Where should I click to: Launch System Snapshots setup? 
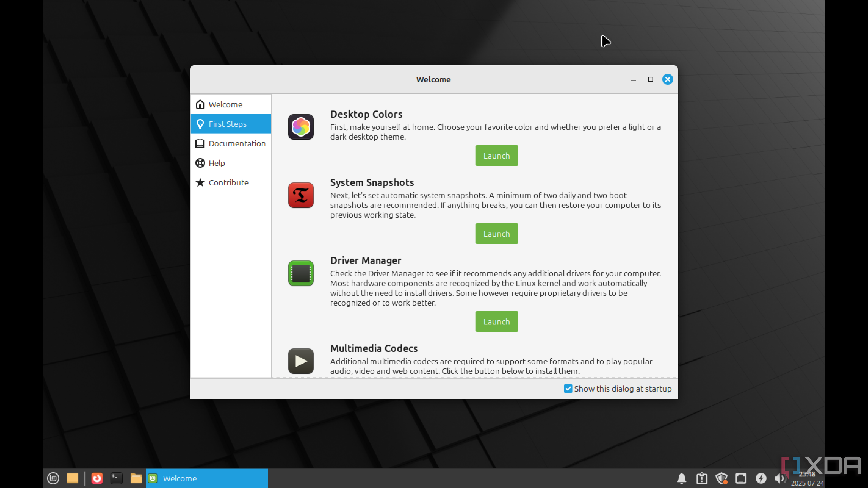click(496, 234)
